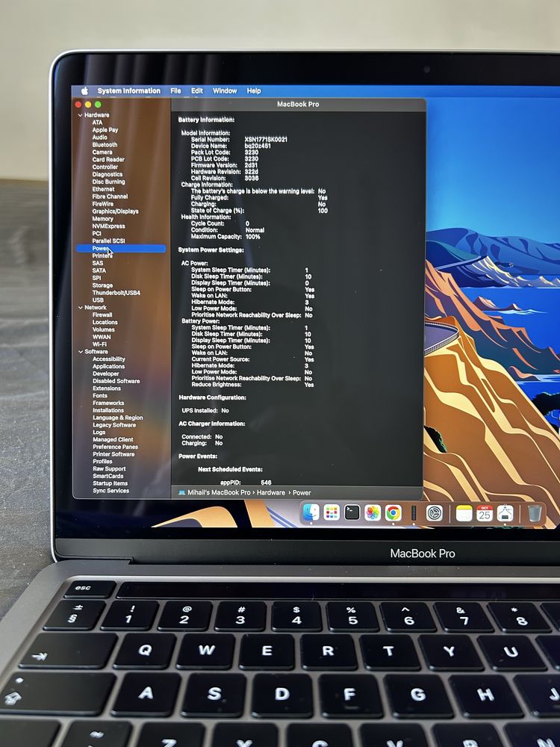Screen dimensions: 560x747
Task: Click the Hardware section heading in the sidebar
Action: [96, 115]
